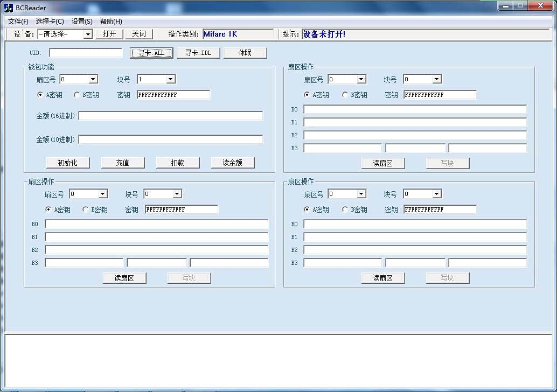
Task: Click the 休眠 button
Action: pyautogui.click(x=245, y=53)
